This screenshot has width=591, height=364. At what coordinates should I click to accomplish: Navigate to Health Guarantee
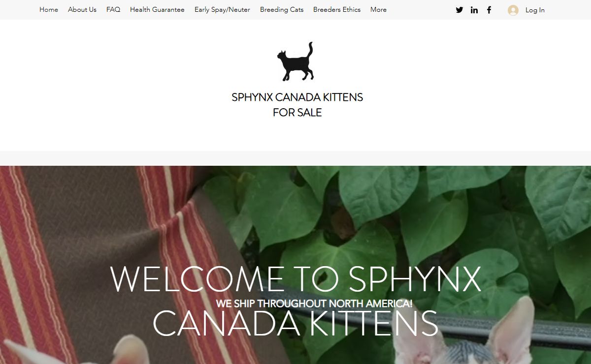pyautogui.click(x=157, y=9)
